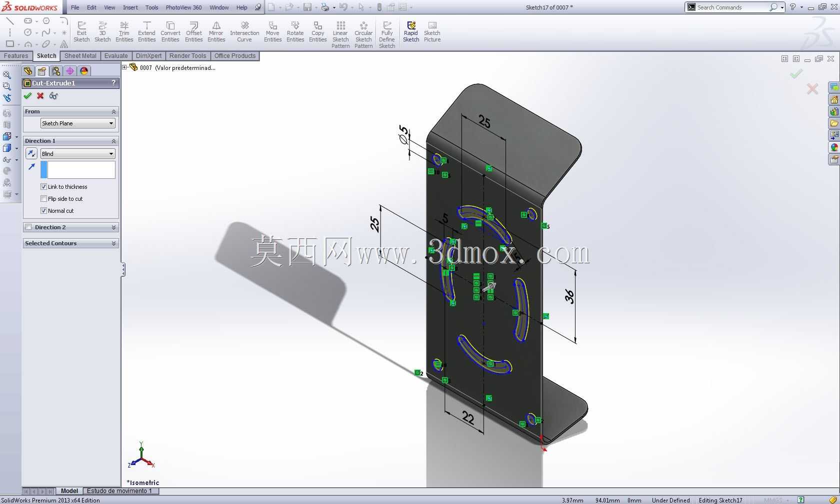Click the Exit Sketch tool
Image resolution: width=840 pixels, height=504 pixels.
pyautogui.click(x=81, y=32)
